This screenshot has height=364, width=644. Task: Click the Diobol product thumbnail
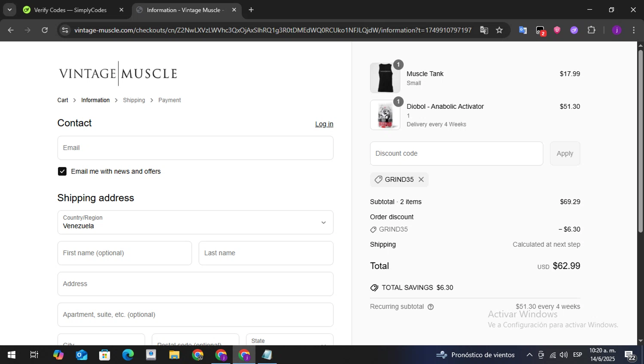385,115
